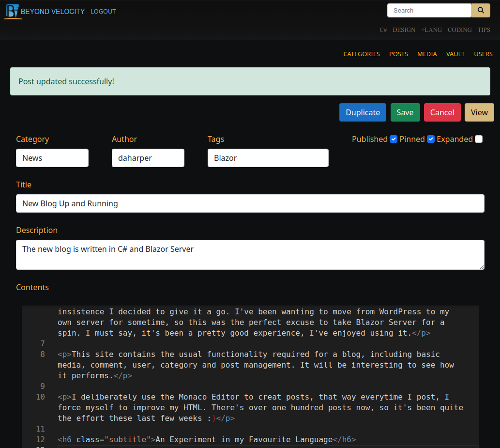Click the Description resize handle corner

tap(482, 267)
